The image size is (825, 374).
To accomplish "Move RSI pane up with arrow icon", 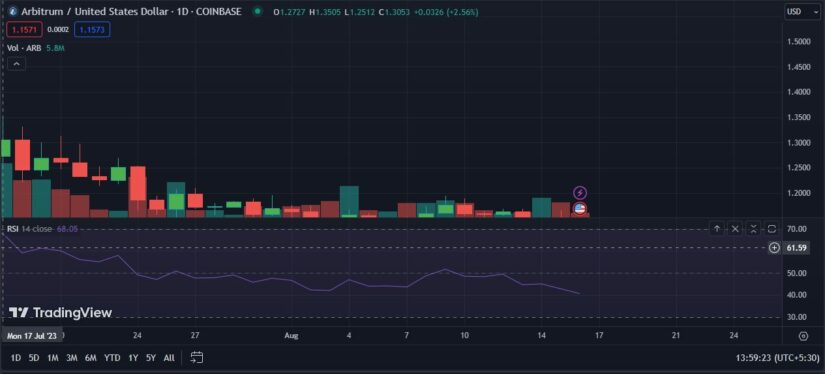I will tap(717, 229).
